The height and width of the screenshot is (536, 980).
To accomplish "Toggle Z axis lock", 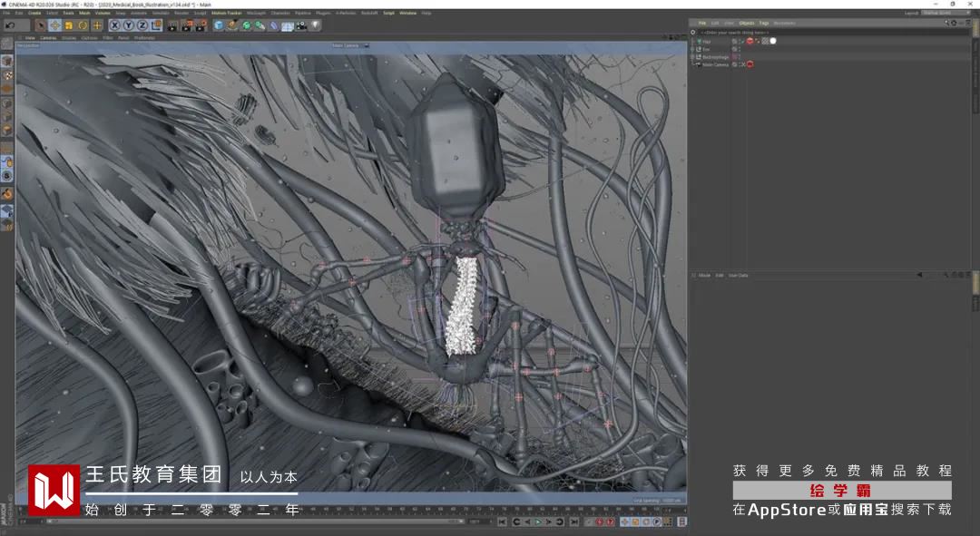I will tap(142, 25).
